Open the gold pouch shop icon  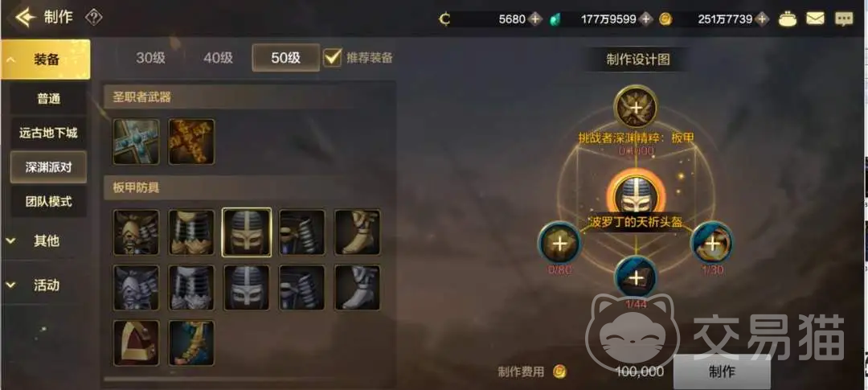pyautogui.click(x=787, y=18)
